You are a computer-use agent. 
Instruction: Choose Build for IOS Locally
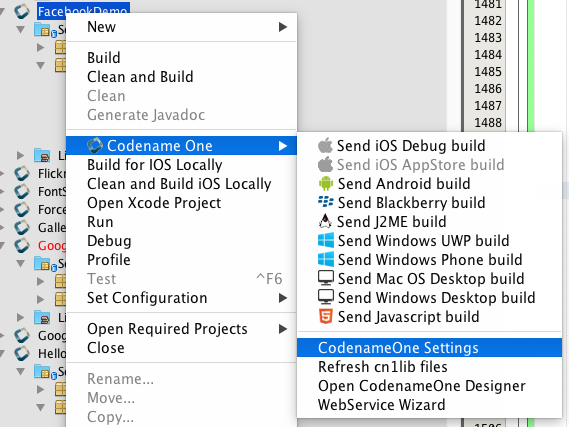[181, 165]
